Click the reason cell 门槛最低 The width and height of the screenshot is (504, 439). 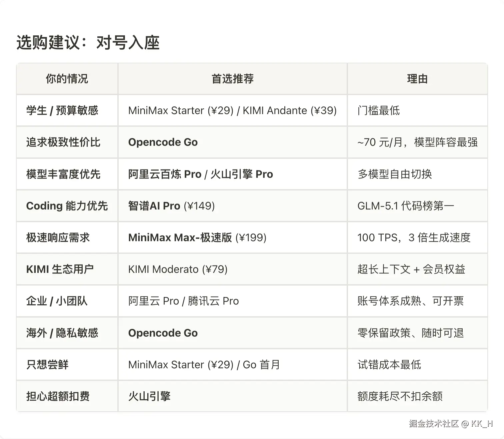[x=417, y=110]
